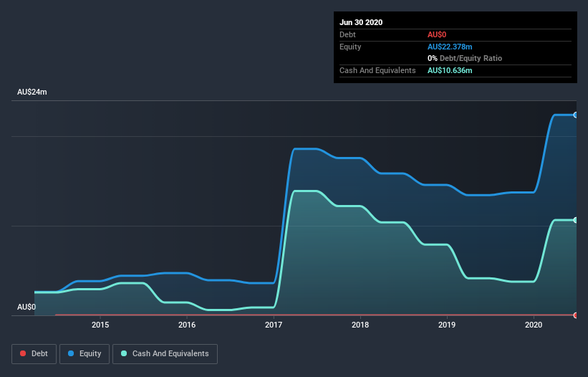Select the 2016 x-axis label

187,325
